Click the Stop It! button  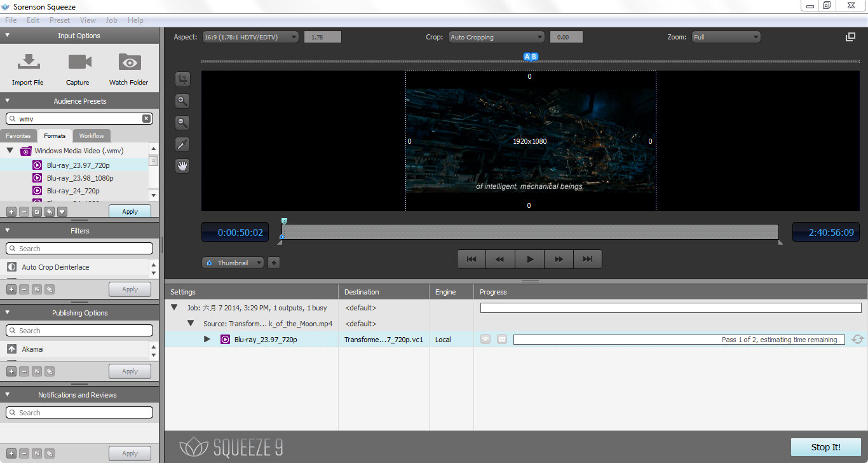[x=825, y=447]
